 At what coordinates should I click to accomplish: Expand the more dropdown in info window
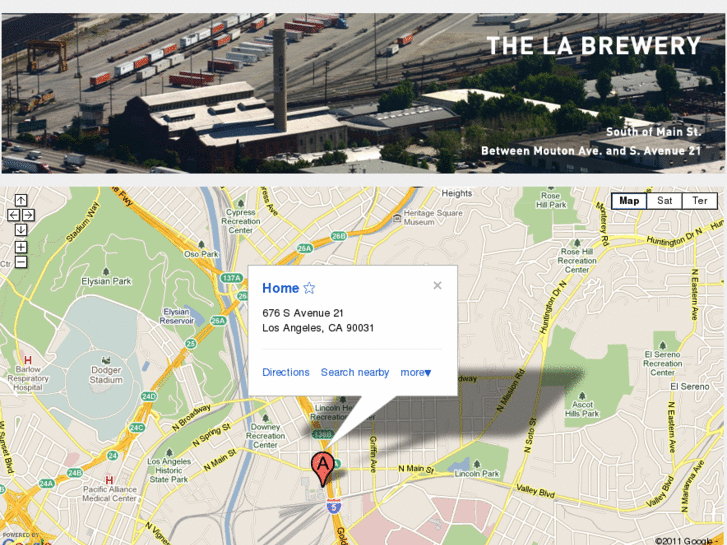click(x=415, y=372)
